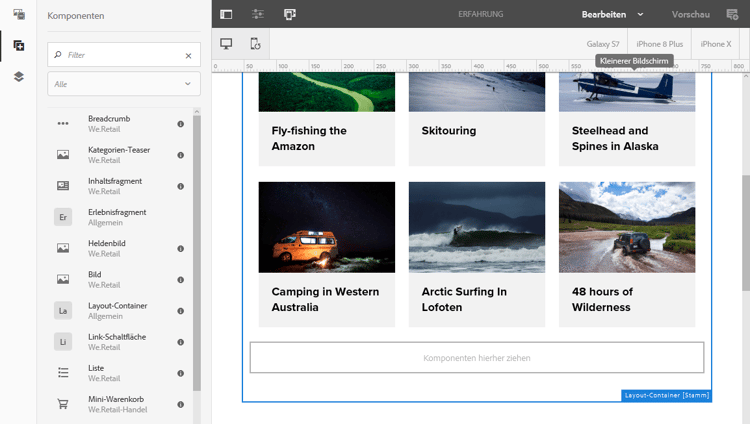Show info for Breadcrumb component
This screenshot has width=750, height=424.
(180, 124)
